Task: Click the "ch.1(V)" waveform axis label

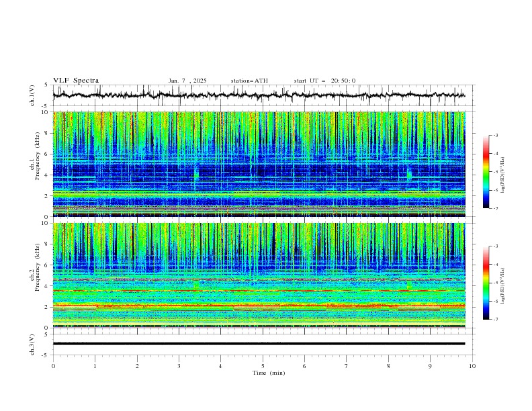Action: tap(32, 95)
